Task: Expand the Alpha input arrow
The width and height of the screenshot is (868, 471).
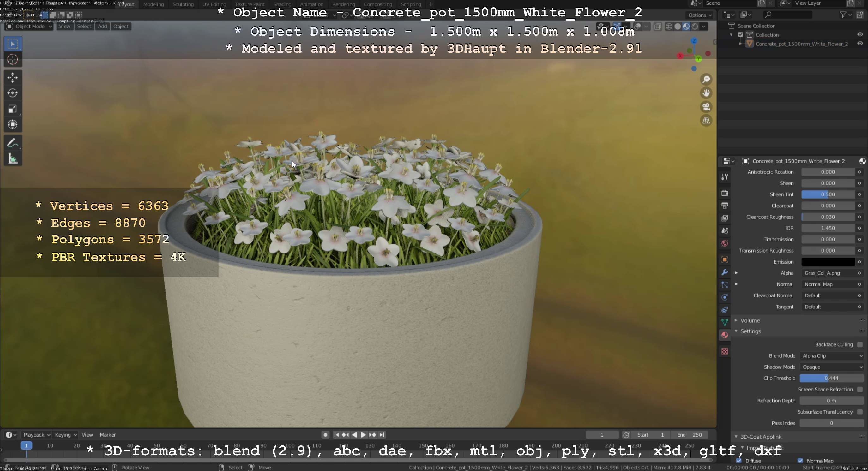Action: point(736,273)
